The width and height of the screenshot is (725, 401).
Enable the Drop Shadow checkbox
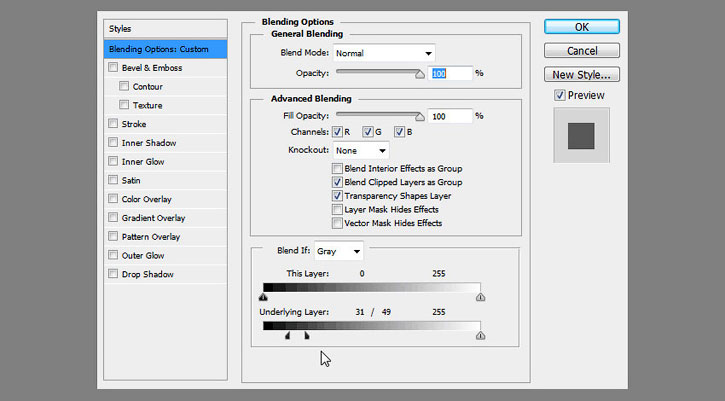(113, 274)
